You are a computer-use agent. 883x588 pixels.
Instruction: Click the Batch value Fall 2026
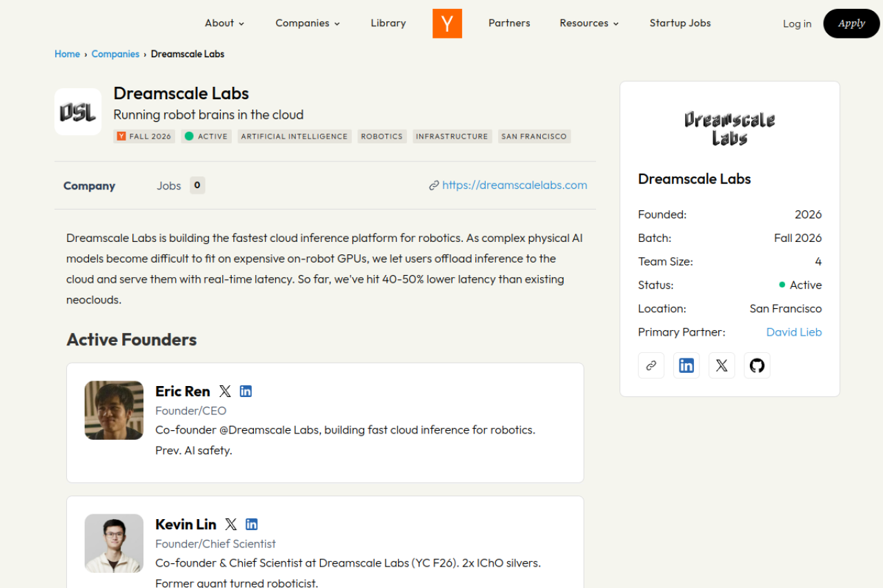pyautogui.click(x=797, y=239)
